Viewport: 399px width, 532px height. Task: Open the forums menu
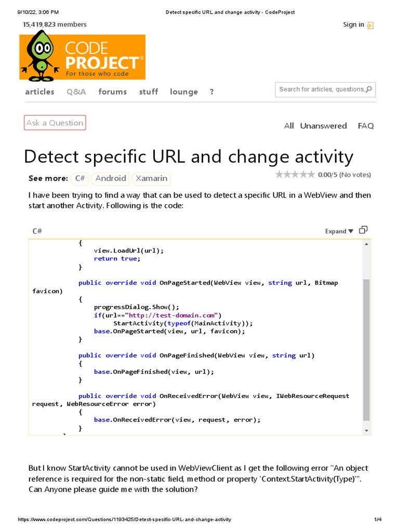point(113,91)
